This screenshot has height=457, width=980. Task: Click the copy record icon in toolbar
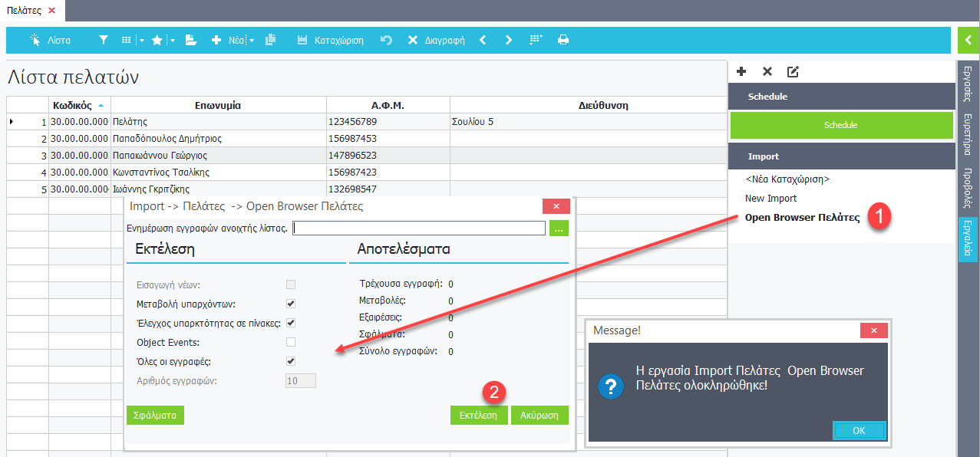[270, 40]
